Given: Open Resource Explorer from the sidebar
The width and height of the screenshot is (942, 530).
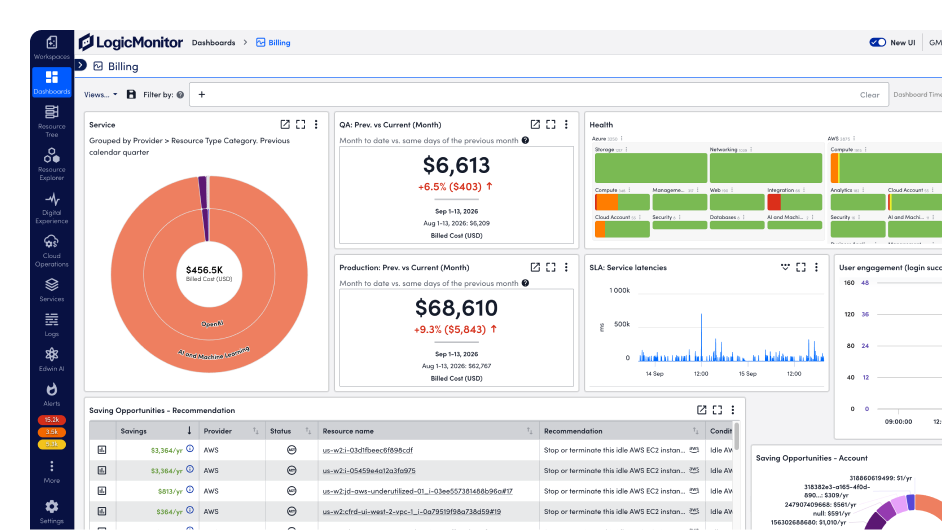Looking at the screenshot, I should (x=52, y=163).
